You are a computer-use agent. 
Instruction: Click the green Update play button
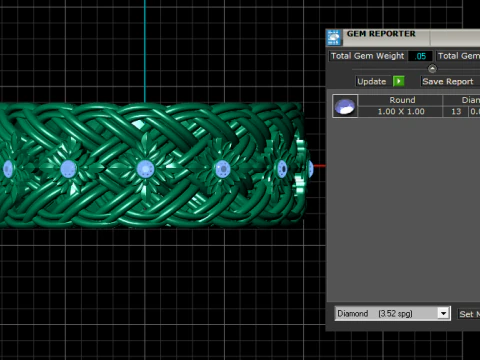point(399,81)
